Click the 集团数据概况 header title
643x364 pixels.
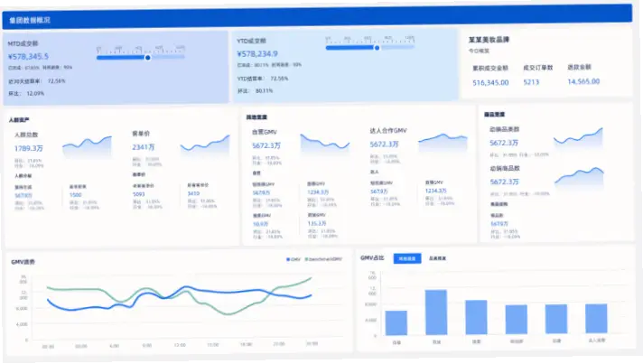click(30, 20)
